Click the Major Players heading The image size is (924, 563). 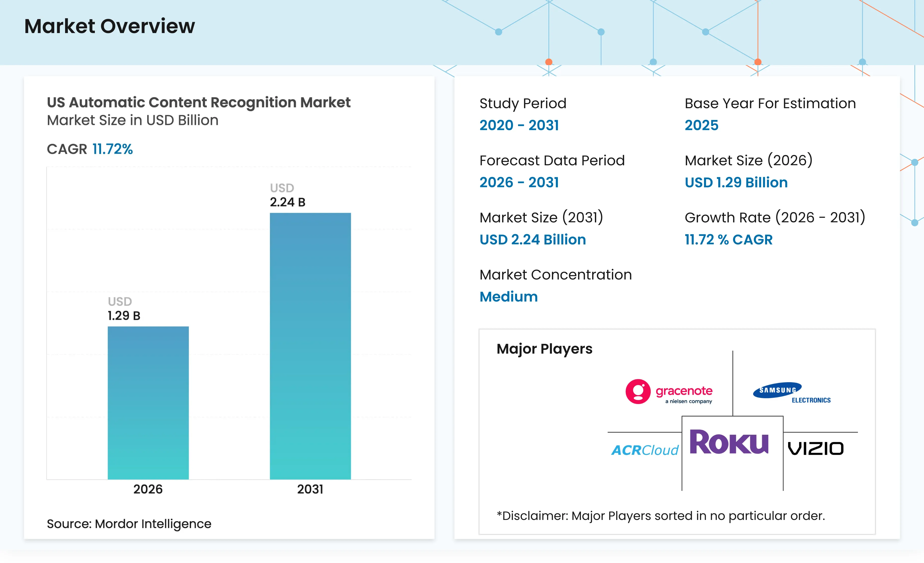click(x=544, y=349)
